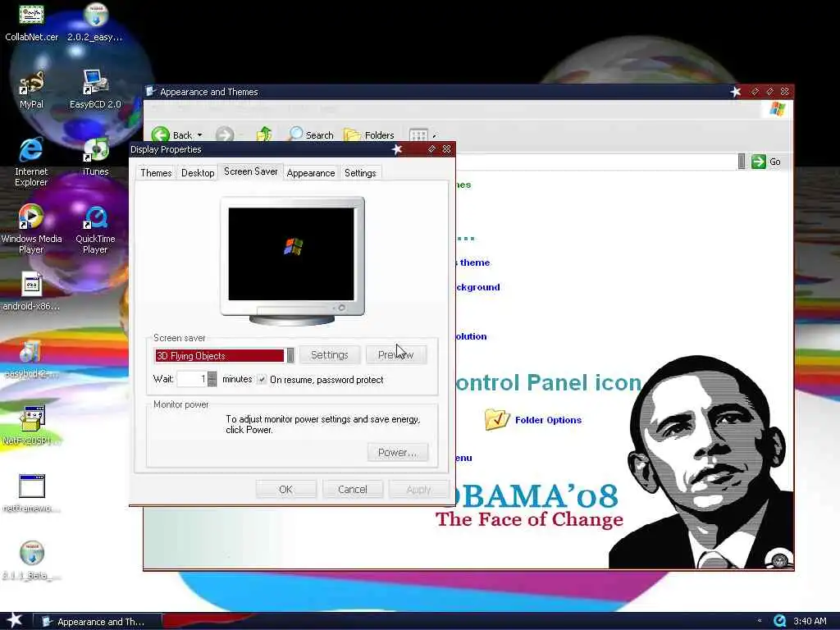Viewport: 840px width, 630px height.
Task: Click Cancel in Display Properties
Action: [x=353, y=489]
